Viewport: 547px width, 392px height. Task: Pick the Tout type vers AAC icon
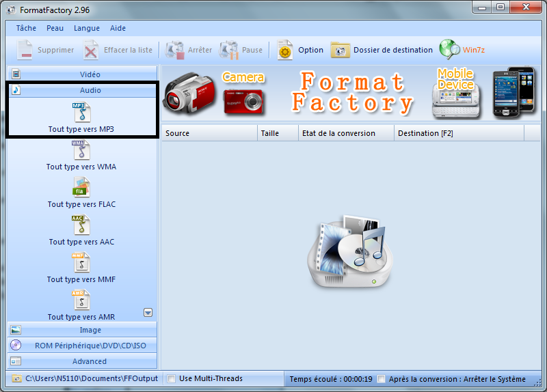[x=81, y=225]
